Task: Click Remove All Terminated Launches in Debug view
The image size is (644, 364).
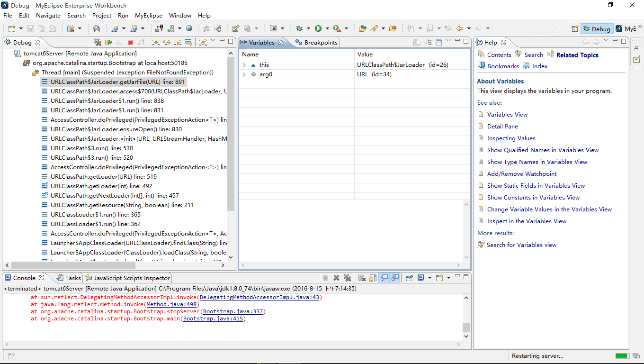Action: tap(98, 42)
